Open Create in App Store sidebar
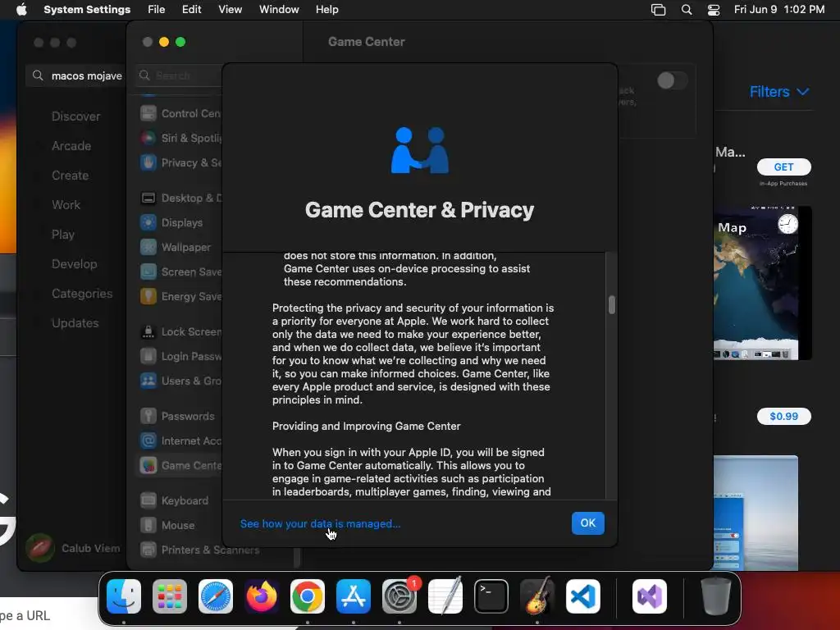The image size is (840, 630). pyautogui.click(x=71, y=176)
